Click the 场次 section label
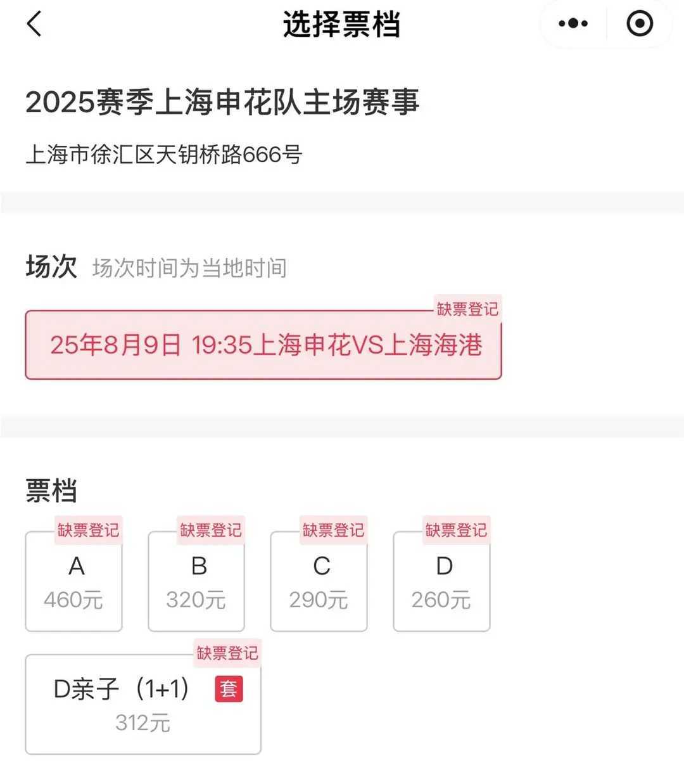This screenshot has width=684, height=784. (51, 266)
